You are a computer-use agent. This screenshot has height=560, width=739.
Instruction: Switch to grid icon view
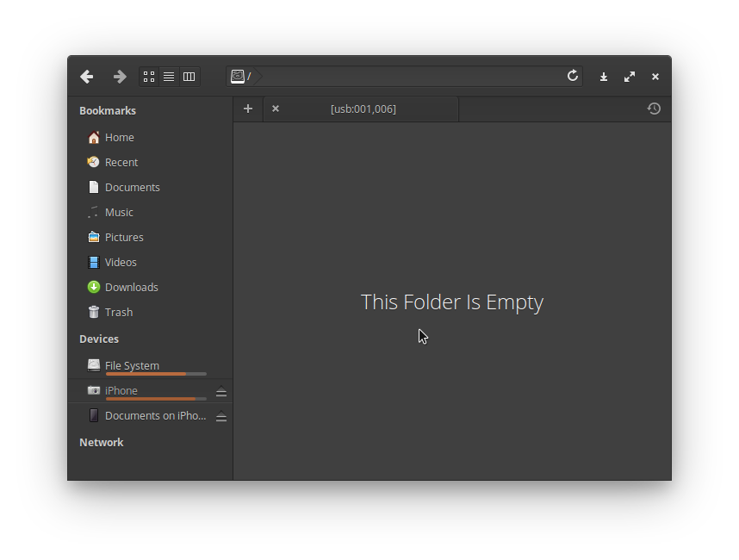(149, 77)
